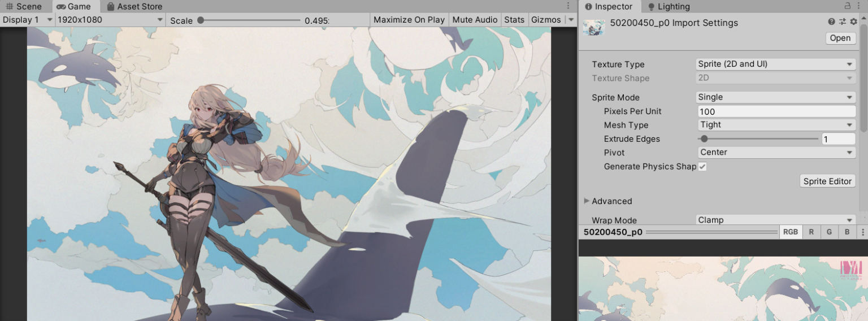Screen dimensions: 868x321
Task: Expand the Advanced section
Action: point(587,201)
